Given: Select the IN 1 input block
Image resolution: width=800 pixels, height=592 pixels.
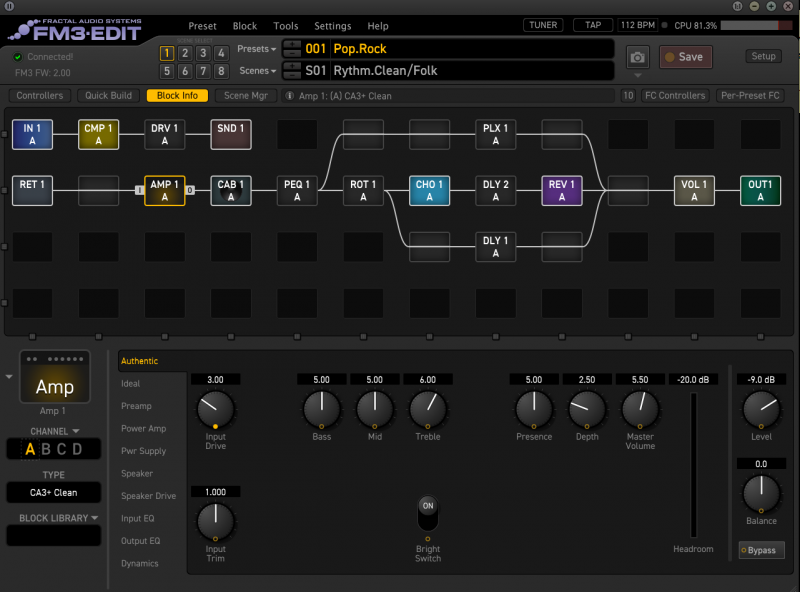Looking at the screenshot, I should 32,134.
